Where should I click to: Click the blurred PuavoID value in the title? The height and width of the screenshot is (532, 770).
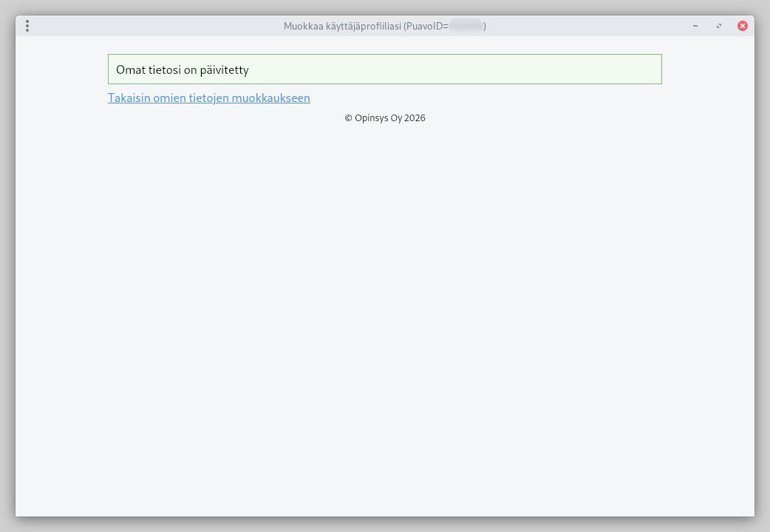tap(466, 26)
